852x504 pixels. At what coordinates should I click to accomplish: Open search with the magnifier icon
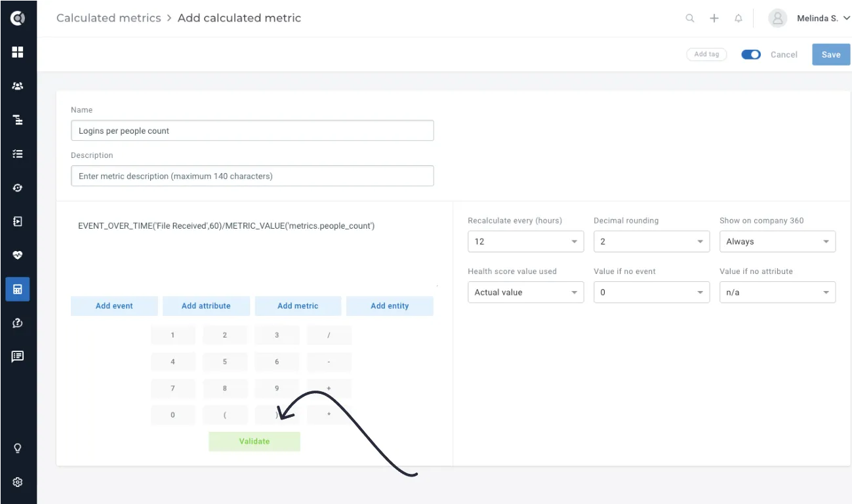pos(690,18)
